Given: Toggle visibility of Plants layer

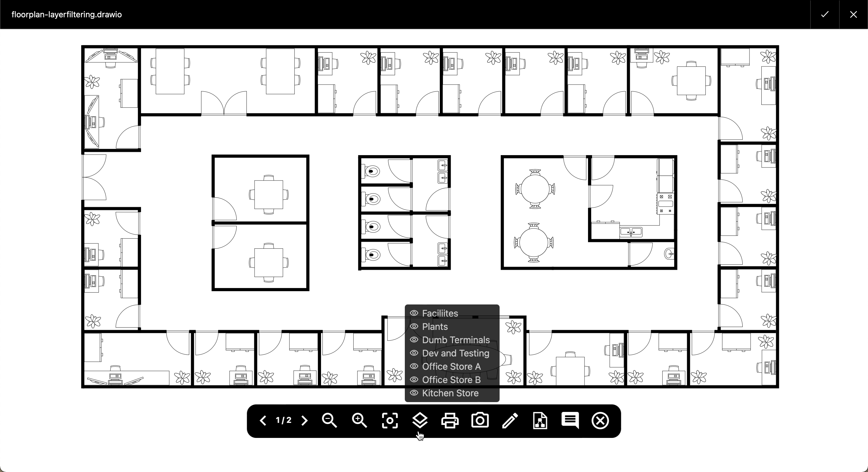Looking at the screenshot, I should (x=414, y=326).
